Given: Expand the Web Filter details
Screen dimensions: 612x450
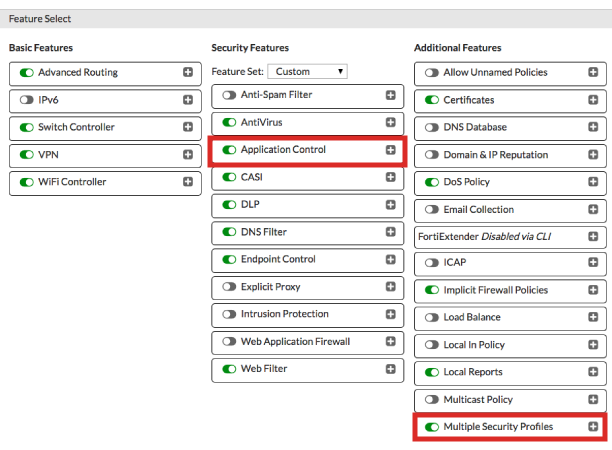Looking at the screenshot, I should 390,369.
